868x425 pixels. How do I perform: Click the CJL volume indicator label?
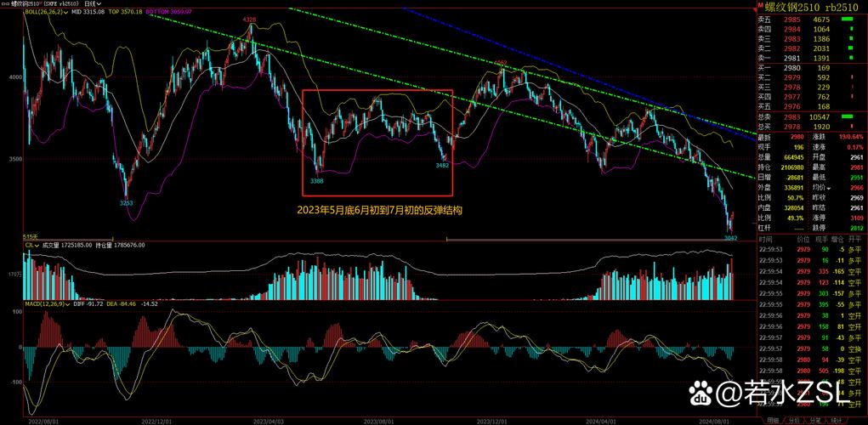pyautogui.click(x=31, y=245)
